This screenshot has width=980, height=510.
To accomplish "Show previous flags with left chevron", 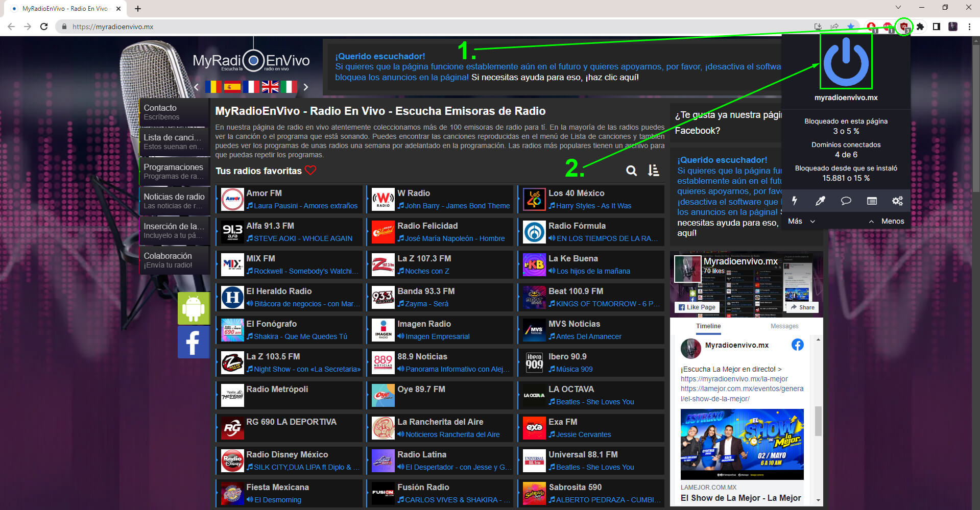I will 197,87.
